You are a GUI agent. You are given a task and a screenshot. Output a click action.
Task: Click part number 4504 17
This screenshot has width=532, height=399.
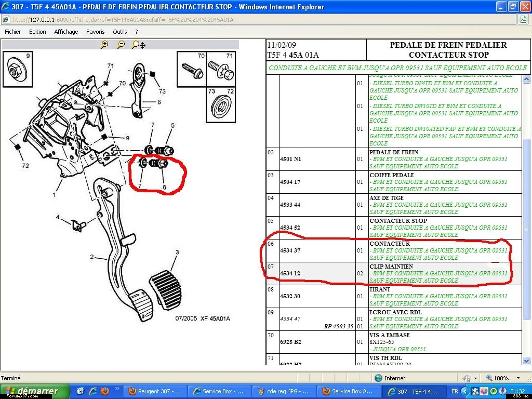(x=290, y=182)
